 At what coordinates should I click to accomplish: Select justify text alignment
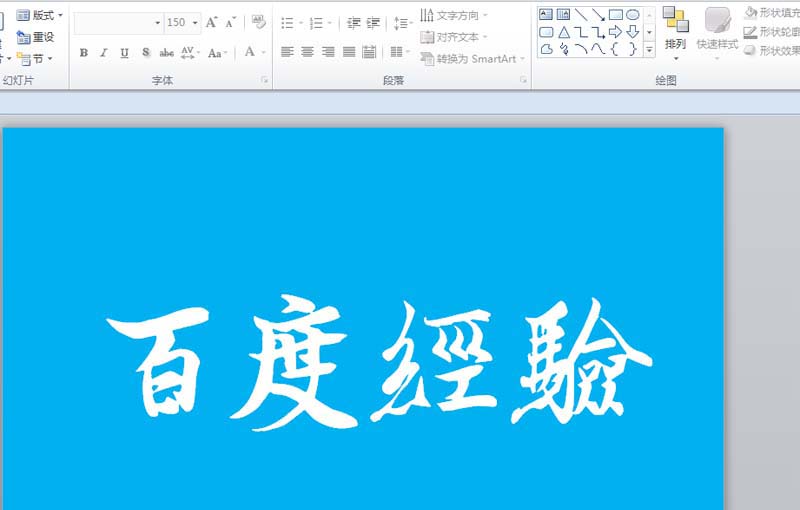click(349, 52)
